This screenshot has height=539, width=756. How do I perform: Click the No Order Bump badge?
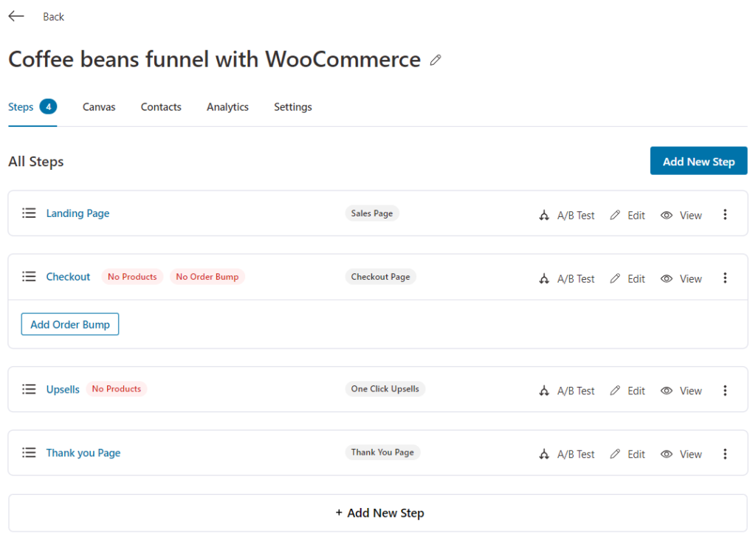tap(207, 277)
